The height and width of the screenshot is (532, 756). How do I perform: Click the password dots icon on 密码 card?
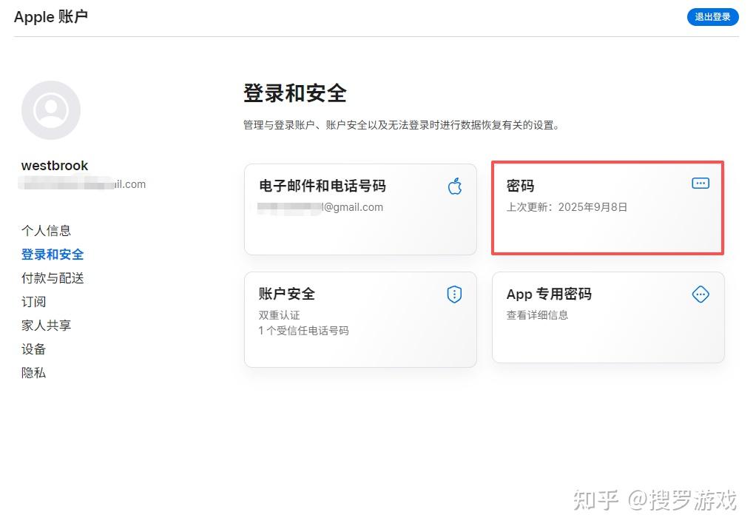[700, 183]
